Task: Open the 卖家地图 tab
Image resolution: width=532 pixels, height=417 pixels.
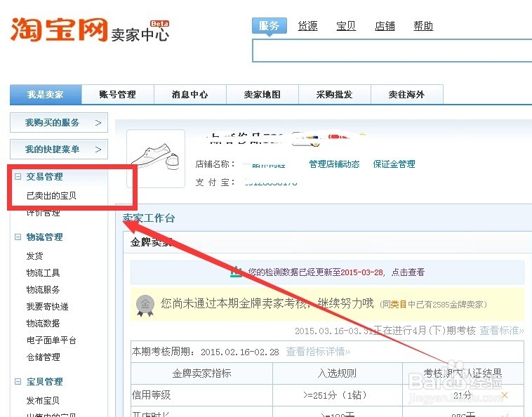Action: coord(262,94)
